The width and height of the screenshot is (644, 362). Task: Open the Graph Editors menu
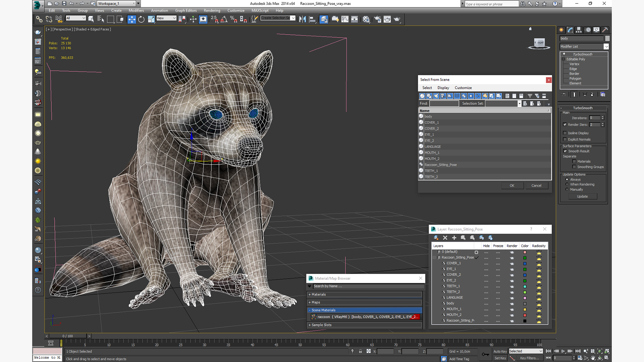[x=186, y=11]
